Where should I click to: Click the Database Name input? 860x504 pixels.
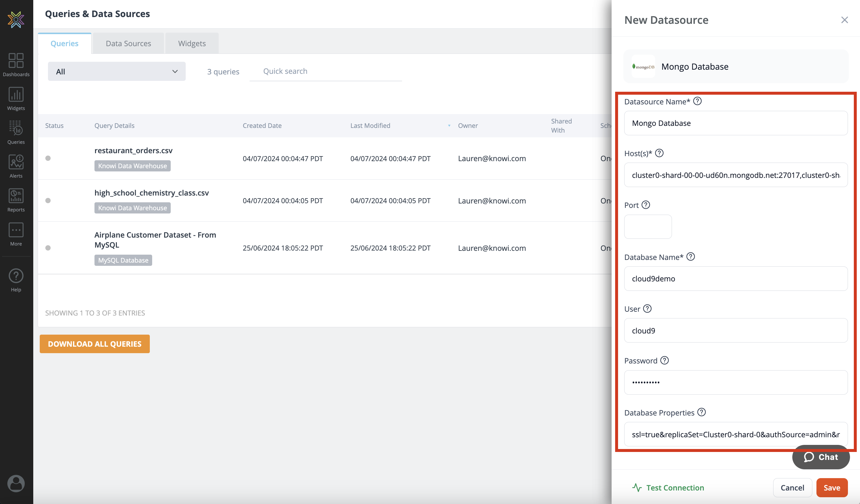tap(736, 278)
